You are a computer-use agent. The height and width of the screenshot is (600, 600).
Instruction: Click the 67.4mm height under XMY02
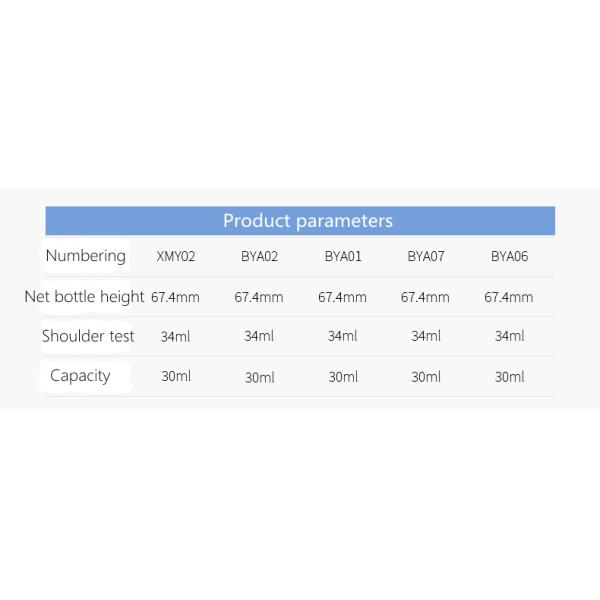pos(176,297)
